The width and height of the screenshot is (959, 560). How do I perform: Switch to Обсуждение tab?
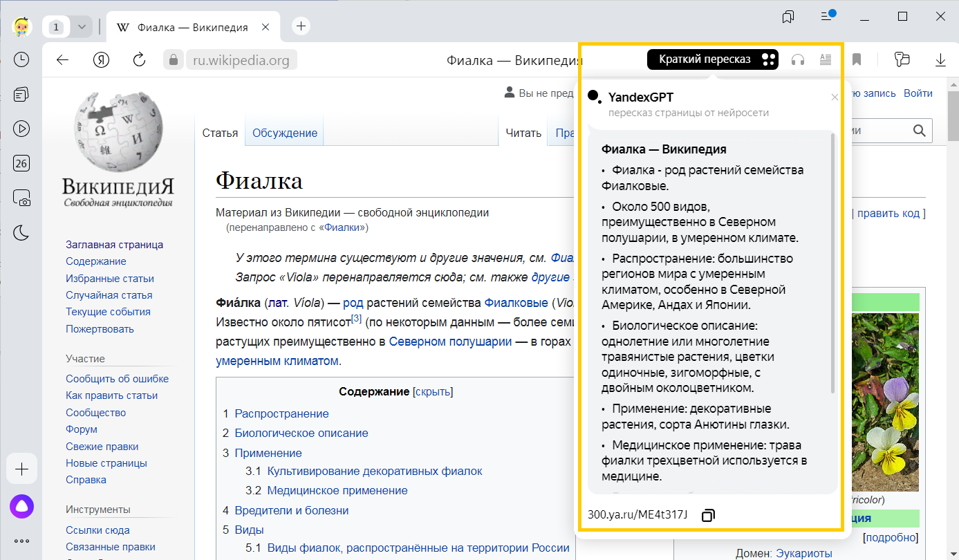(x=285, y=133)
